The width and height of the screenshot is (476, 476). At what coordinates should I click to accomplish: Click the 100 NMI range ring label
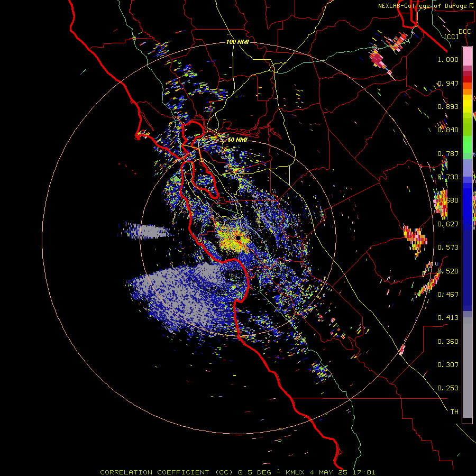click(x=237, y=42)
